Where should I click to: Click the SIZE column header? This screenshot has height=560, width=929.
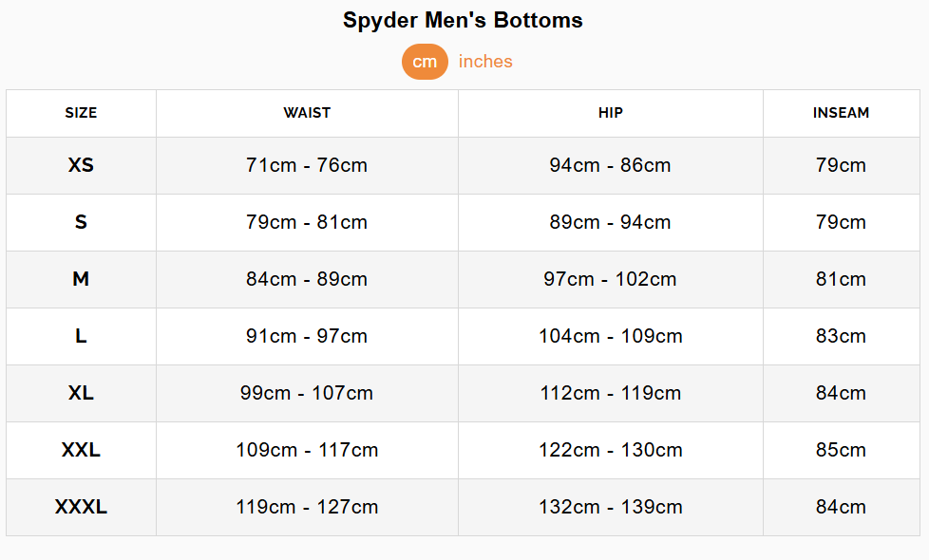(81, 113)
